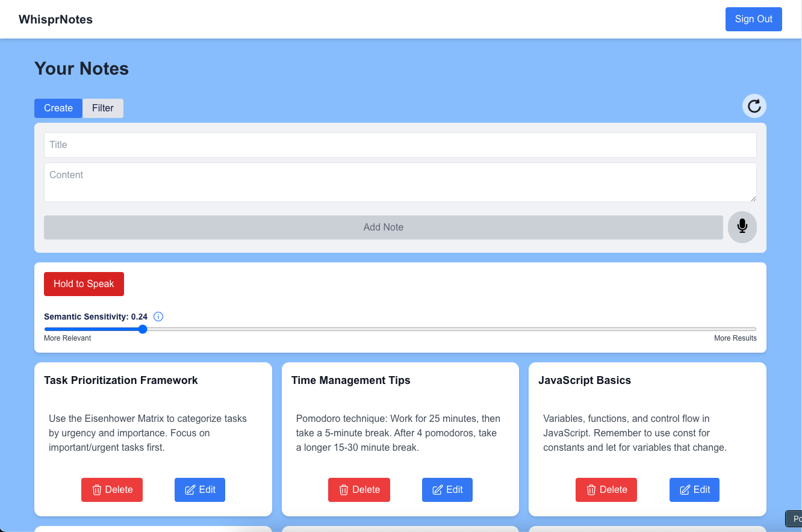Image resolution: width=802 pixels, height=532 pixels.
Task: Delete the JavaScript Basics note
Action: [x=606, y=490]
